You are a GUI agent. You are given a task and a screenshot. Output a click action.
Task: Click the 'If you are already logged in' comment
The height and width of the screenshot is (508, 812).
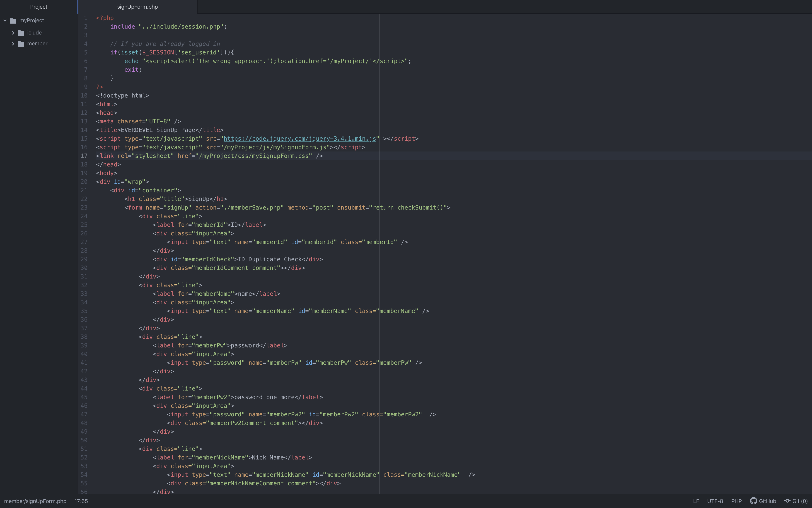click(x=165, y=44)
